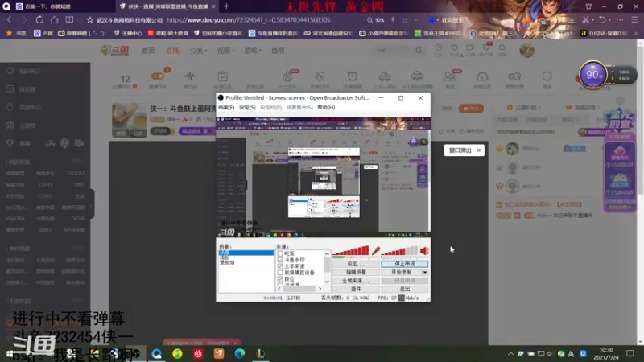Uncheck the 文字来源 source in OBS
Image resolution: width=644 pixels, height=362 pixels.
point(280,266)
